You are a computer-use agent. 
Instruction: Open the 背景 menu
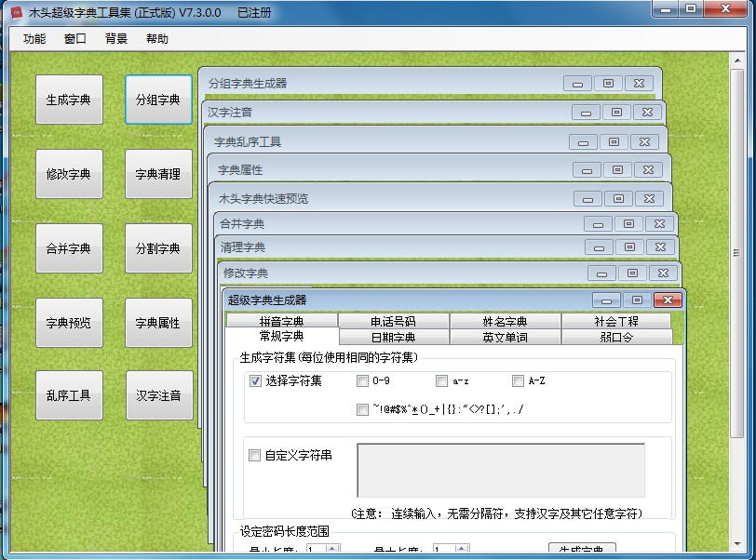pos(116,39)
